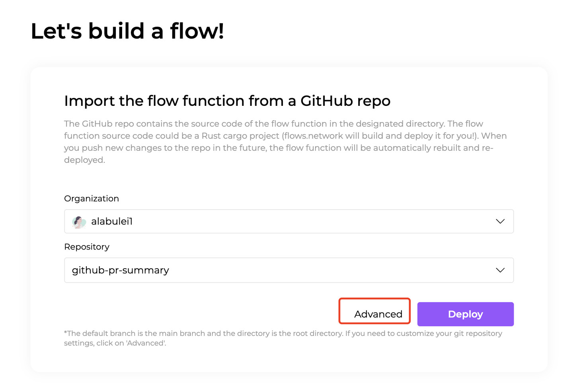Select the alabulei1 organization name text

[112, 221]
